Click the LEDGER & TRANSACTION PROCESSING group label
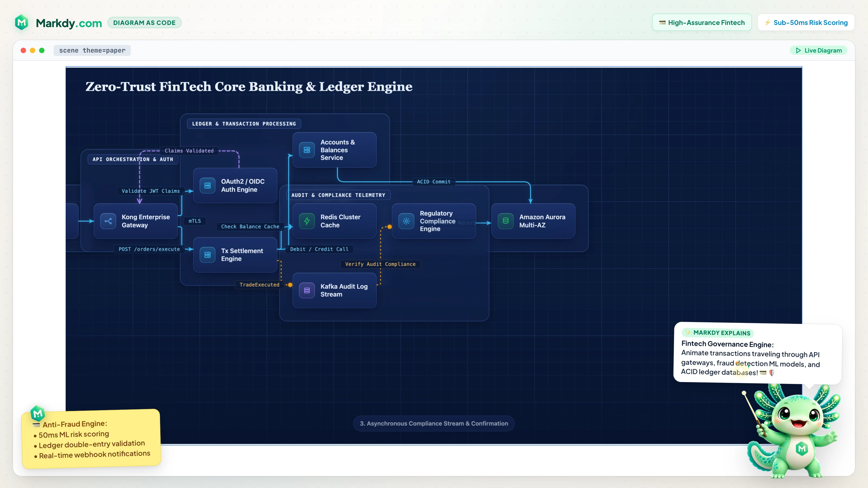Viewport: 868px width, 488px height. 244,124
